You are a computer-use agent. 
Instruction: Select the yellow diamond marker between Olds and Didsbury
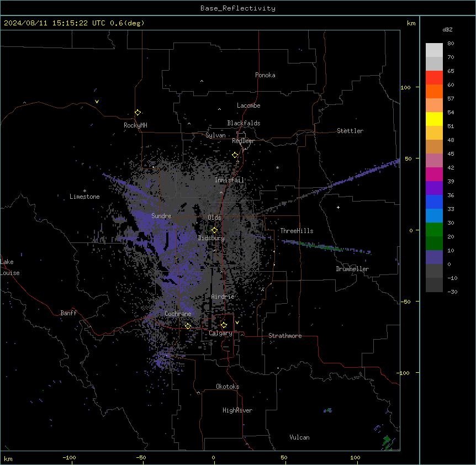(214, 230)
